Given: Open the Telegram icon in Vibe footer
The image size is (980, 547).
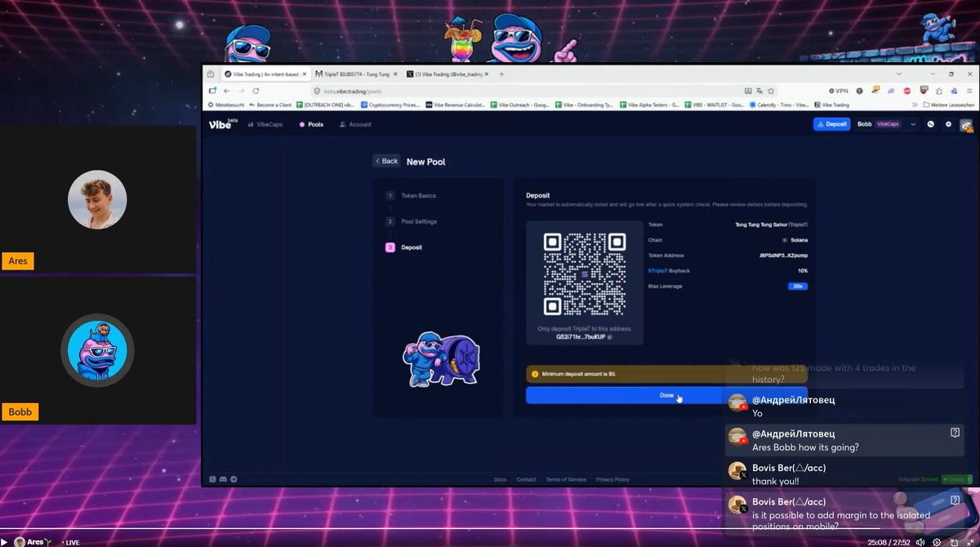Looking at the screenshot, I should (x=234, y=479).
